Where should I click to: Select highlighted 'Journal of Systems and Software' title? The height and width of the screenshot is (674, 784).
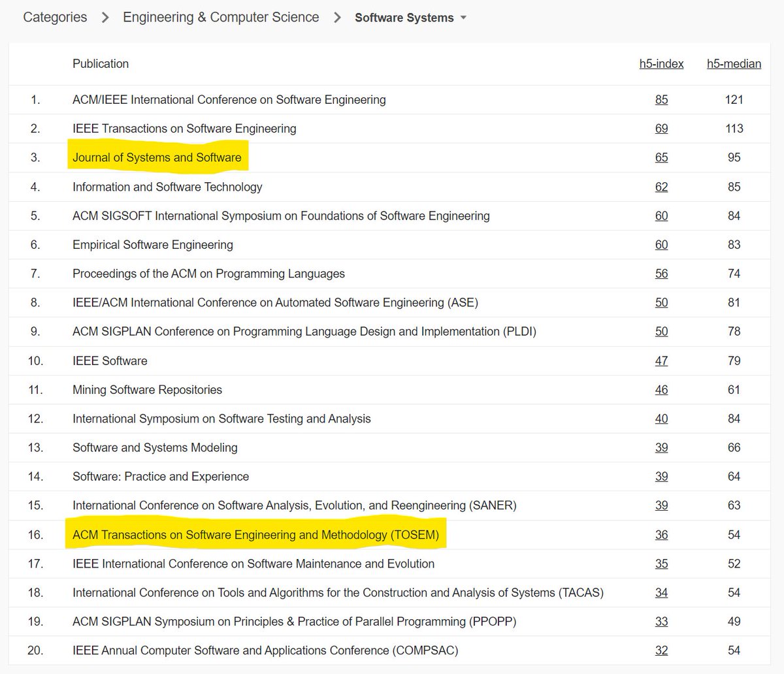coord(157,157)
